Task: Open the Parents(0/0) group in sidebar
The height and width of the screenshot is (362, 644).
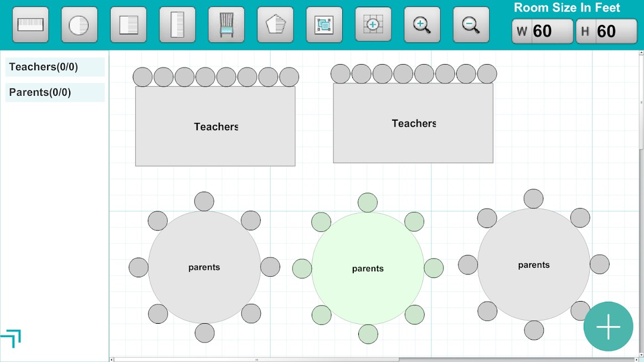Action: tap(55, 92)
